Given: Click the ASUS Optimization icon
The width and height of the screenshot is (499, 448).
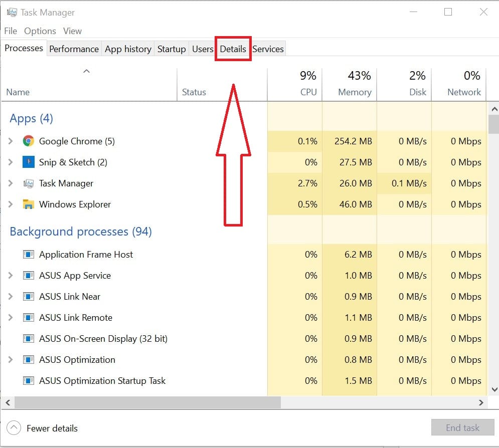Looking at the screenshot, I should click(x=28, y=360).
